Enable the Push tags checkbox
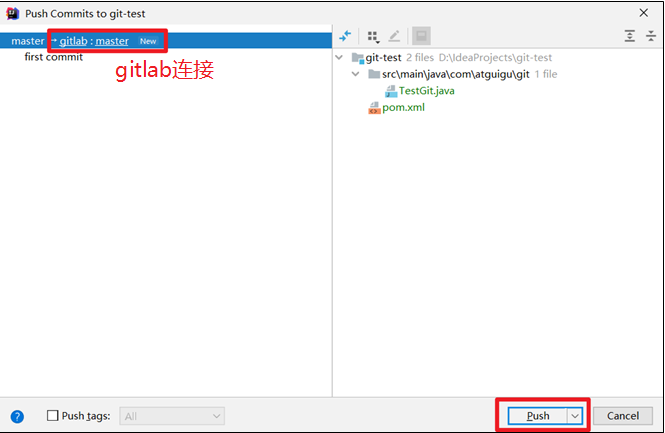Image resolution: width=665 pixels, height=433 pixels. 53,416
